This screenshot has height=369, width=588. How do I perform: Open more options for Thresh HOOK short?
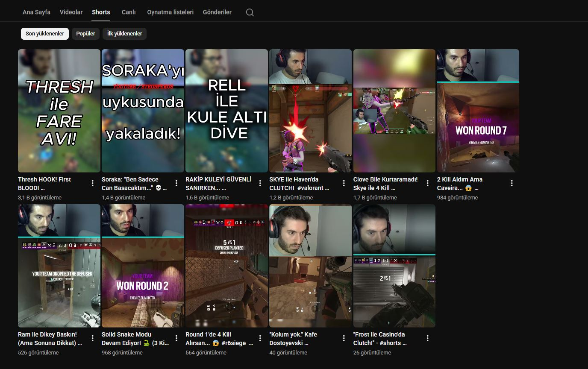pos(93,183)
